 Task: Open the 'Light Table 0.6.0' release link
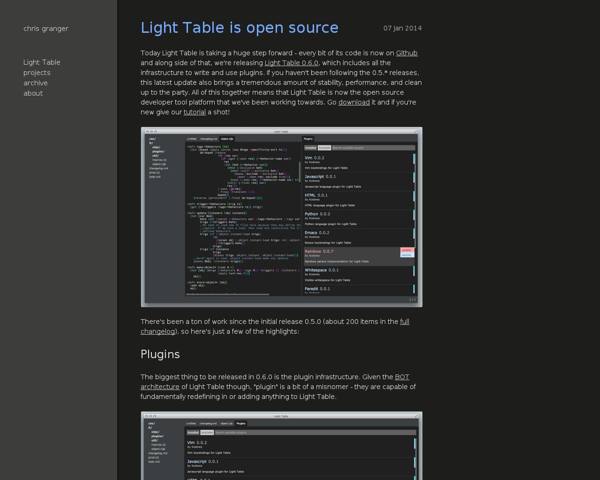click(x=291, y=62)
